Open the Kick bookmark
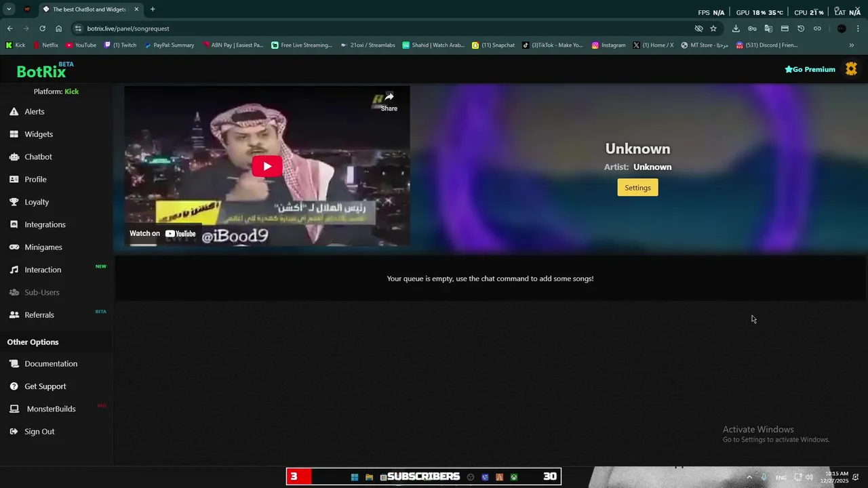This screenshot has height=488, width=868. point(16,45)
